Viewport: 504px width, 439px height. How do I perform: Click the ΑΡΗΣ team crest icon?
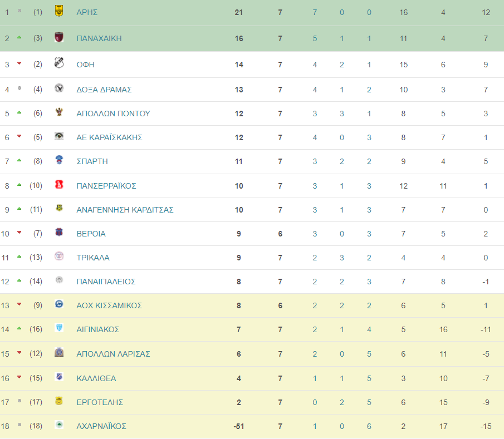pos(59,11)
